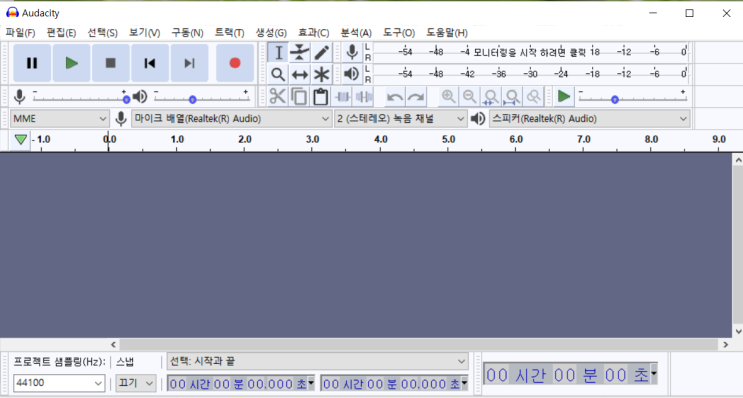
Task: Select the Selection (I-beam) tool
Action: 278,52
